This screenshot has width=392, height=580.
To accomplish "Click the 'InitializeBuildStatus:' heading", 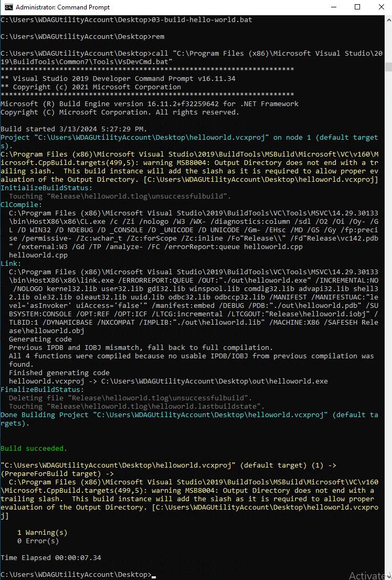I will coord(47,188).
